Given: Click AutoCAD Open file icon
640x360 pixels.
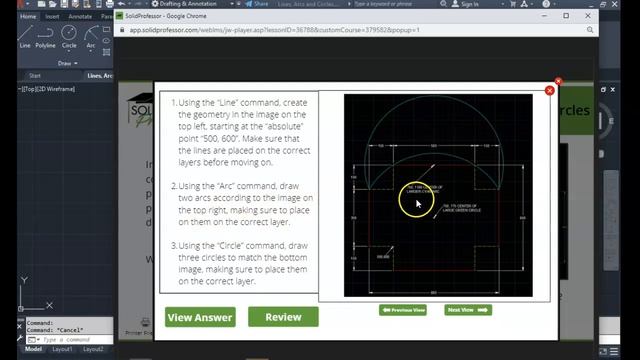Looking at the screenshot, I should [53, 4].
